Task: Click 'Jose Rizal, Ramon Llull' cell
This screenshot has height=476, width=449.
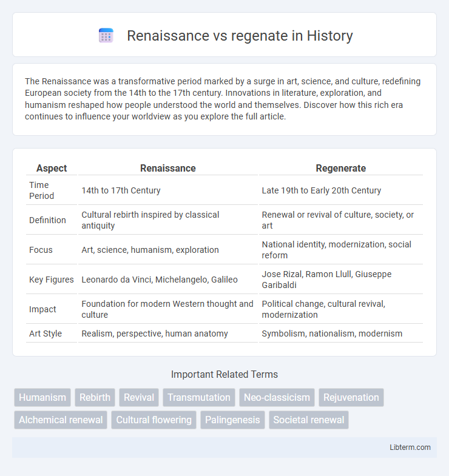Action: pyautogui.click(x=341, y=280)
